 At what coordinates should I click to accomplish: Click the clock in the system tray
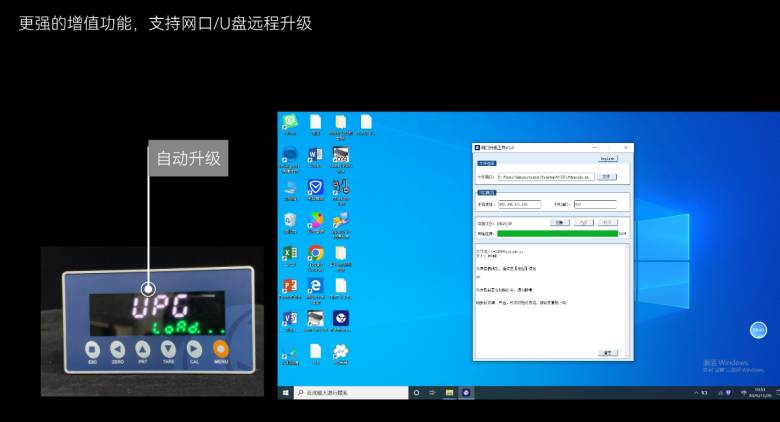point(759,393)
